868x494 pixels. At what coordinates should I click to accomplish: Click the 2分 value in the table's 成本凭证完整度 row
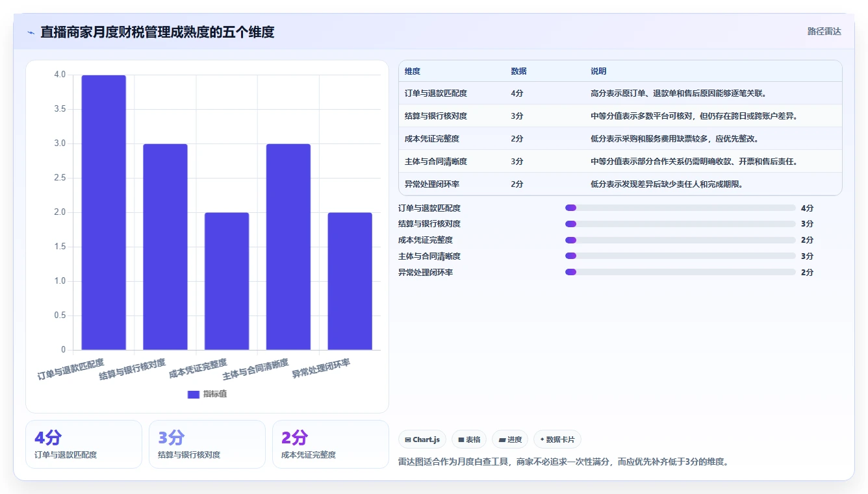[517, 139]
